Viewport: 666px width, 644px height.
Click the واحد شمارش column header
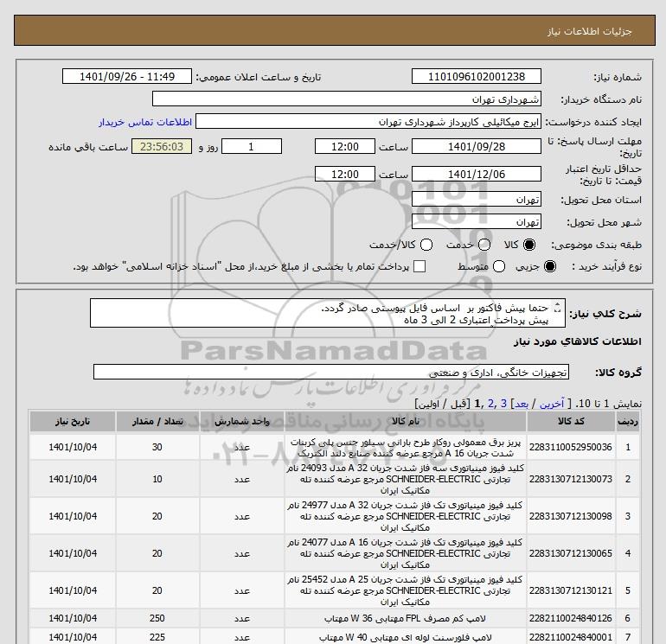click(241, 422)
